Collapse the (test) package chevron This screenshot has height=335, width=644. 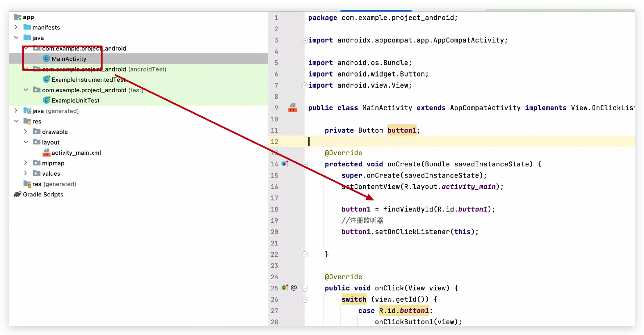(x=26, y=90)
